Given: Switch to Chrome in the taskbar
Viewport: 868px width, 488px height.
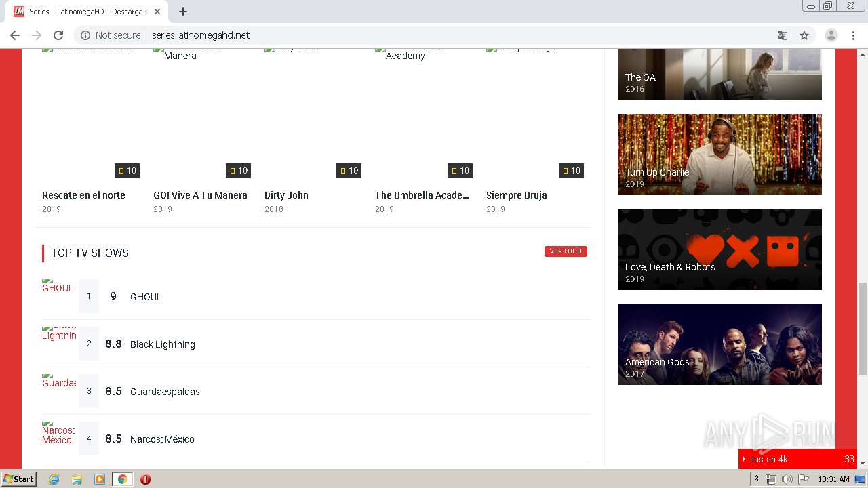Looking at the screenshot, I should (122, 479).
